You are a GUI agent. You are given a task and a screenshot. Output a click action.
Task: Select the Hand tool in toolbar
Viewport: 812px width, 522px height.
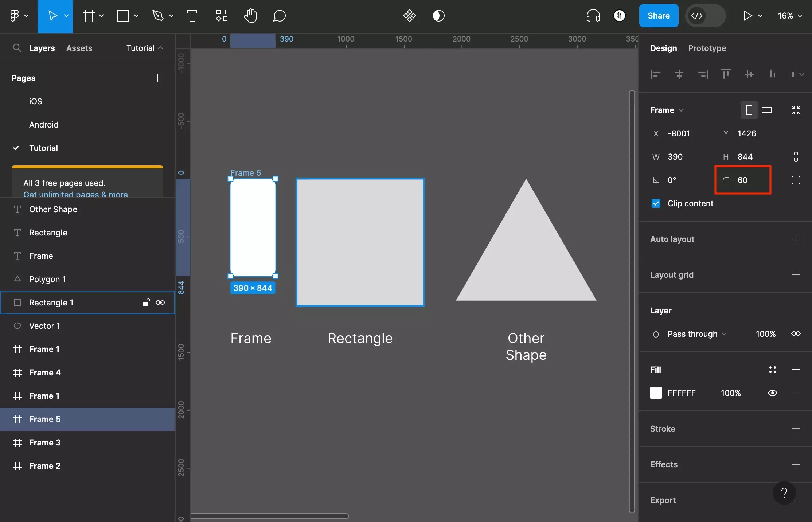[249, 15]
